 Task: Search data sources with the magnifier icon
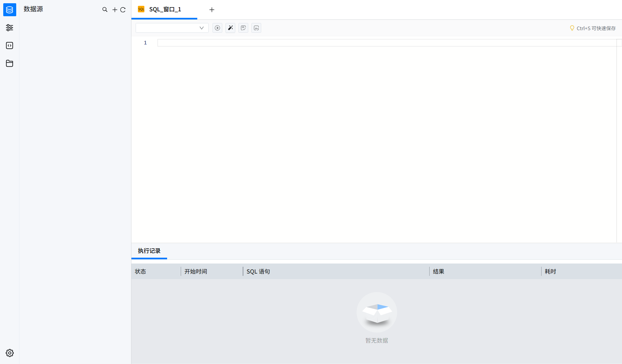pyautogui.click(x=105, y=10)
